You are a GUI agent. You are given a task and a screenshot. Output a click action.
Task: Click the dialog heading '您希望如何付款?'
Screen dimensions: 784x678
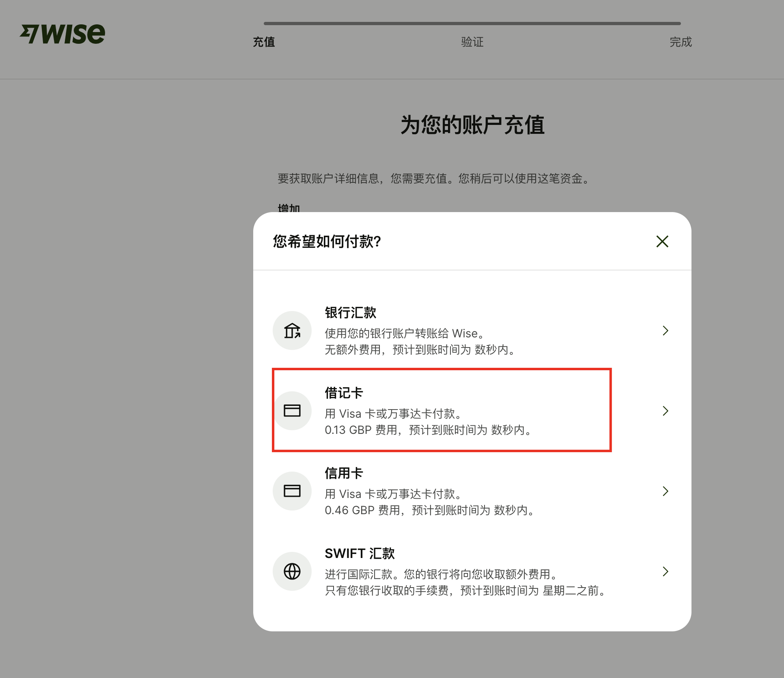[327, 241]
